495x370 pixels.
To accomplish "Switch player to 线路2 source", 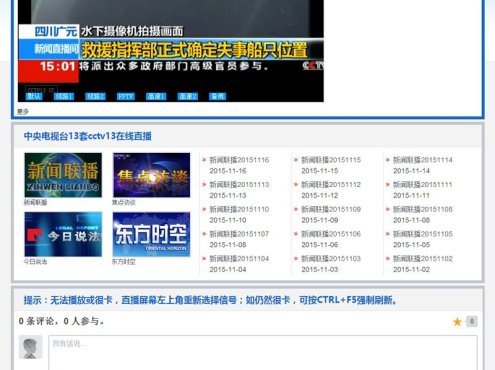I will [x=95, y=96].
